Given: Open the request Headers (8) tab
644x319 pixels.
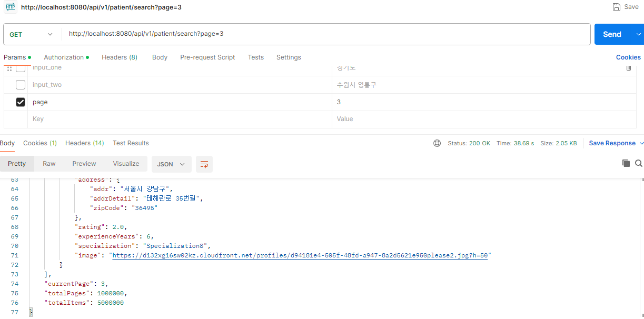Looking at the screenshot, I should [x=120, y=57].
